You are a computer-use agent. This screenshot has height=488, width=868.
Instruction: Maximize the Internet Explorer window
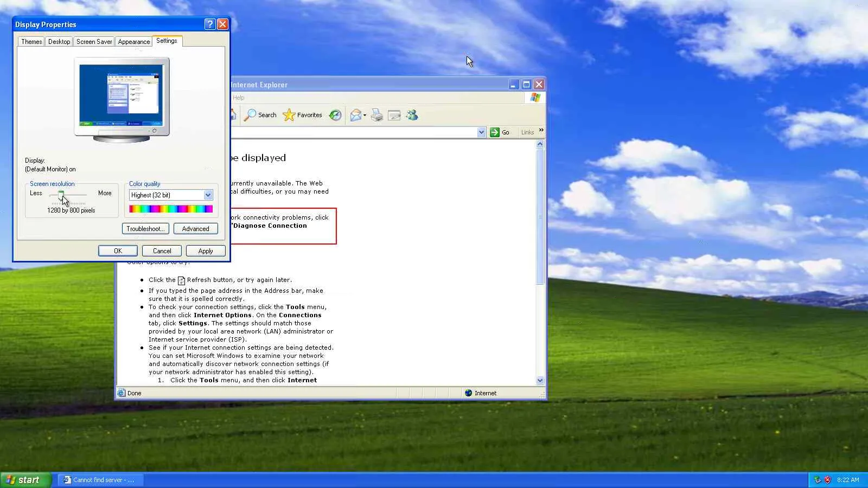click(526, 85)
